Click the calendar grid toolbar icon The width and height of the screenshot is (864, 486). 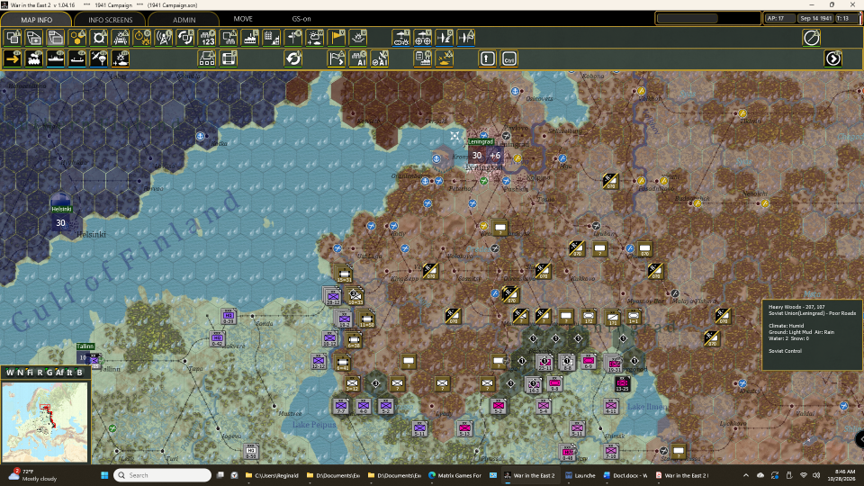(x=272, y=37)
